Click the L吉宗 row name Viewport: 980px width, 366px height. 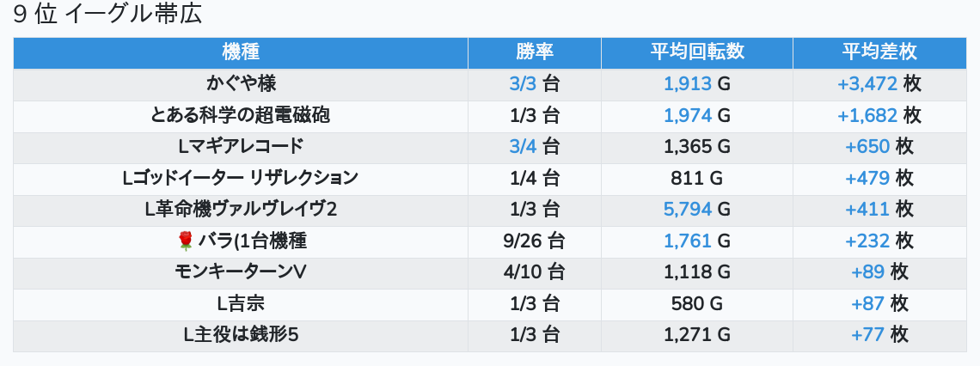[x=241, y=303]
